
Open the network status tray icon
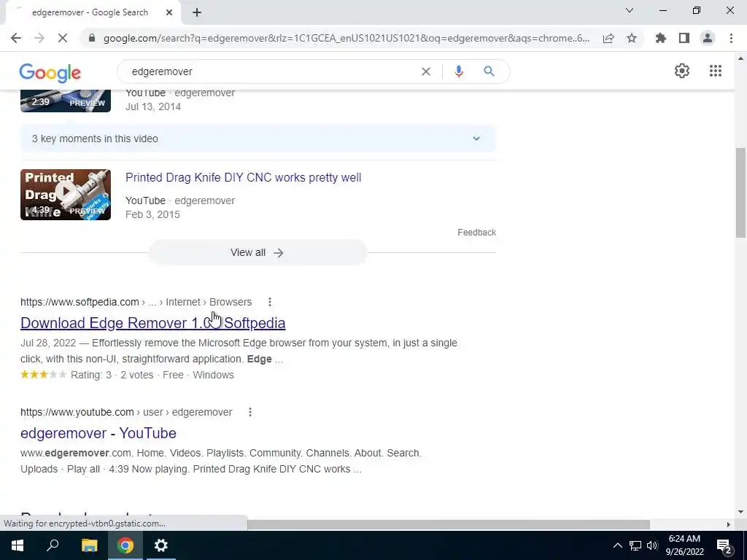pos(635,545)
